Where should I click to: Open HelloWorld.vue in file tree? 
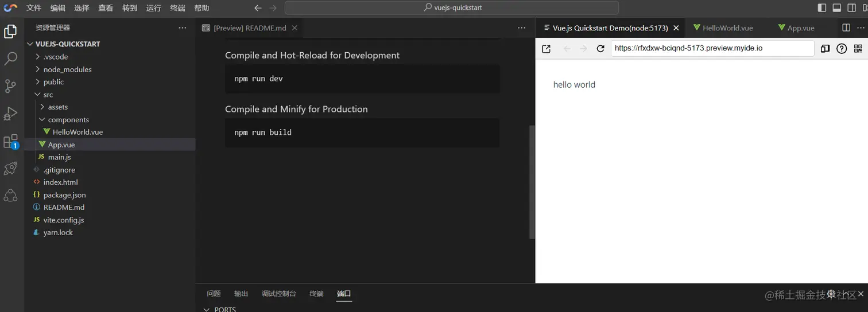tap(110, 132)
